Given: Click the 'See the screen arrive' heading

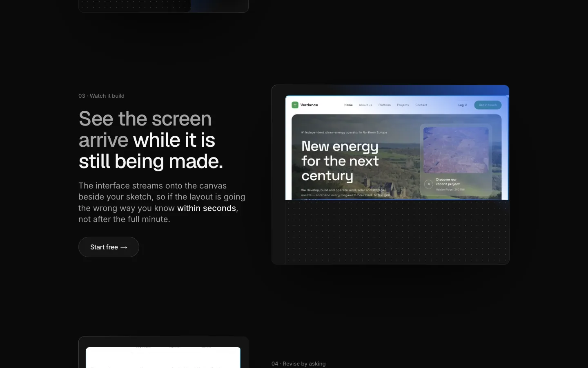Looking at the screenshot, I should pyautogui.click(x=151, y=140).
